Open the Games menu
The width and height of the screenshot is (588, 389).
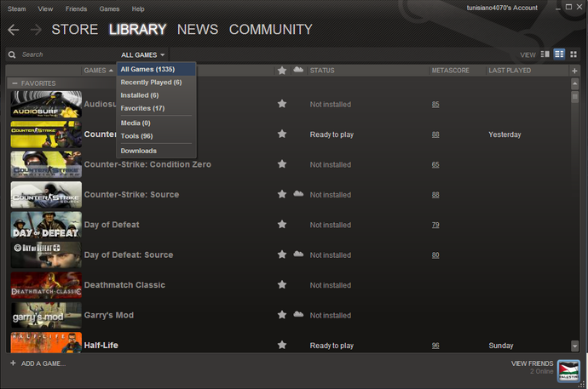[x=109, y=9]
